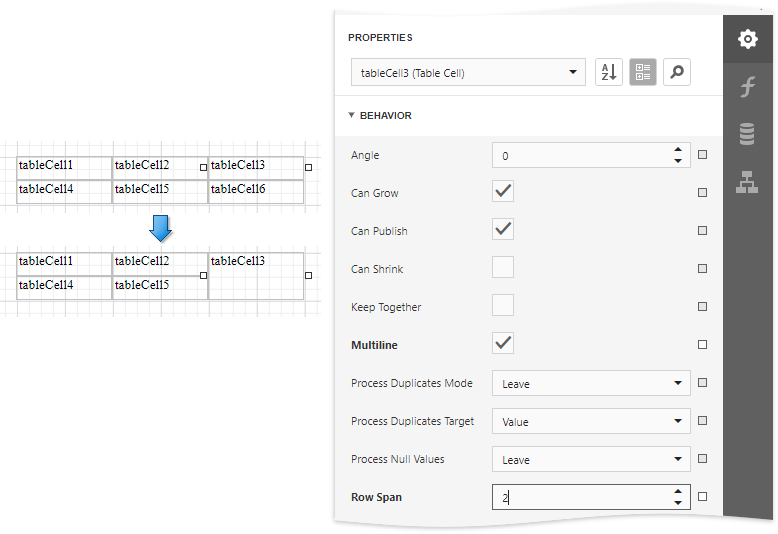Sort properties alphabetically

tap(608, 72)
